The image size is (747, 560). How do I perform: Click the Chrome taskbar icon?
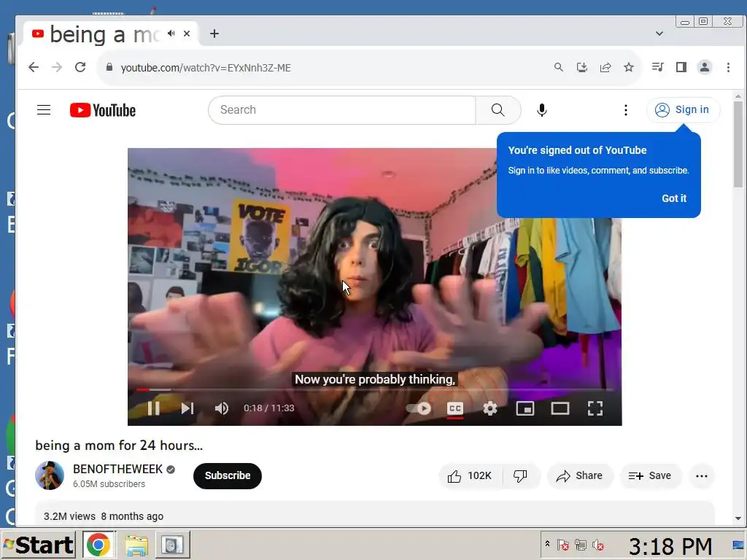coord(98,545)
